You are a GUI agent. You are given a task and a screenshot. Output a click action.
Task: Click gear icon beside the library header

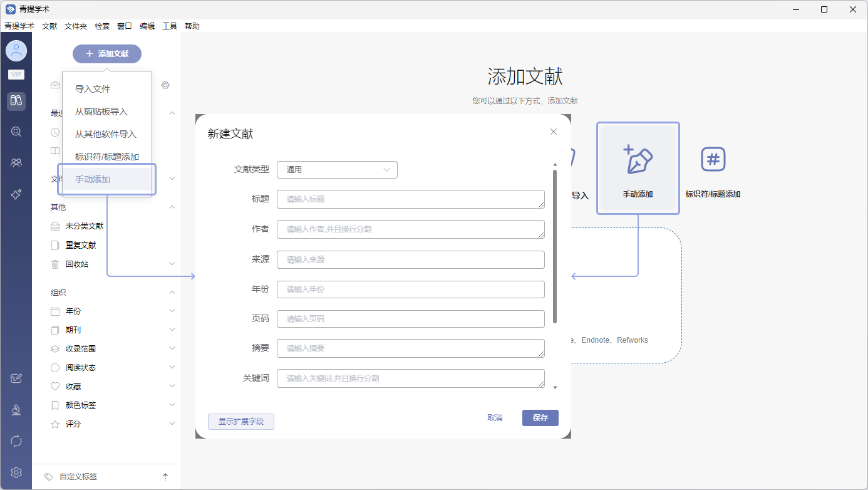[165, 85]
